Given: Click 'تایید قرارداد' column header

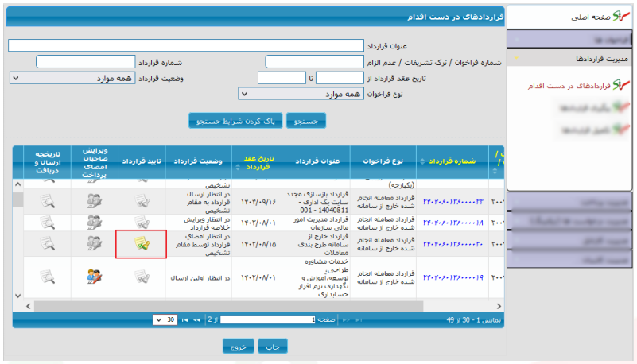Looking at the screenshot, I should (x=142, y=161).
